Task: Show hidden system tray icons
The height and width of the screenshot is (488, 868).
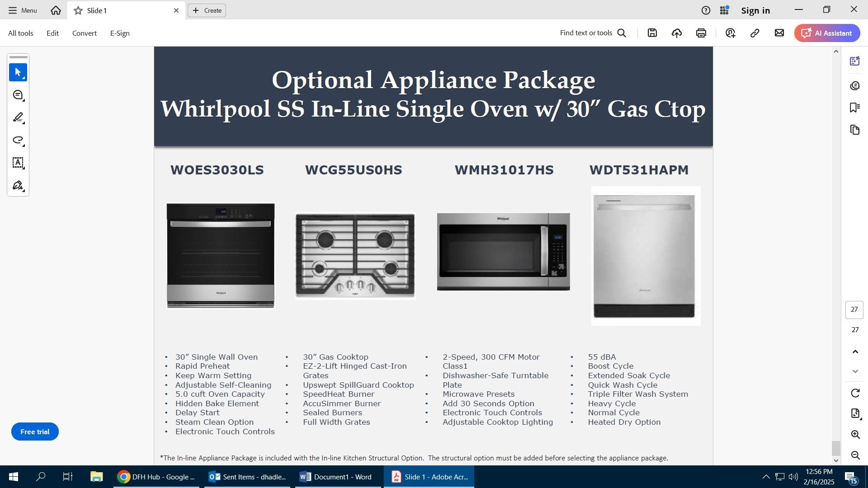Action: 766,477
